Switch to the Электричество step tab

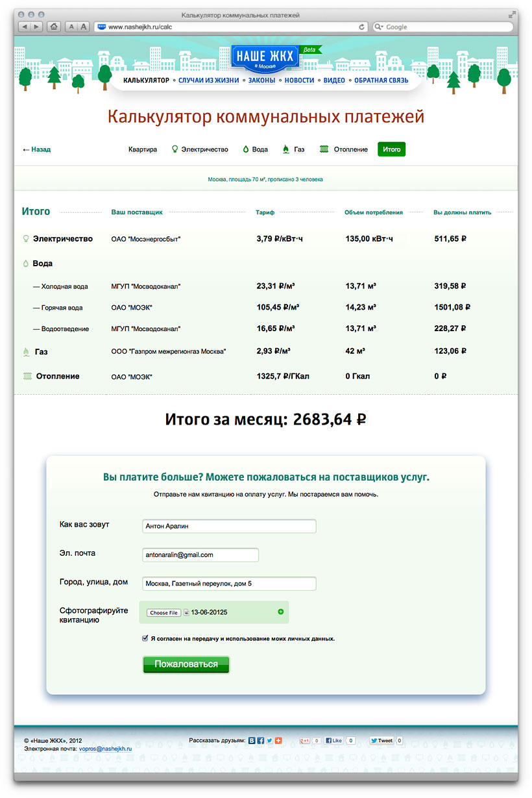(x=200, y=149)
